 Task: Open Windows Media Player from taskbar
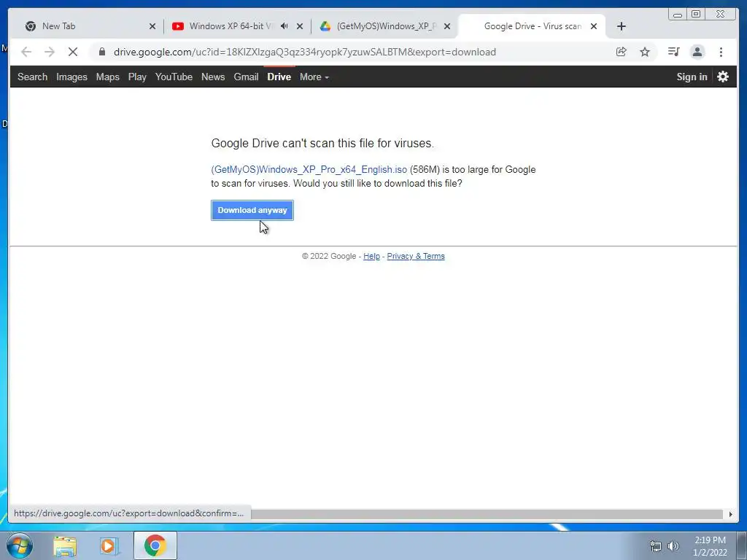point(109,545)
